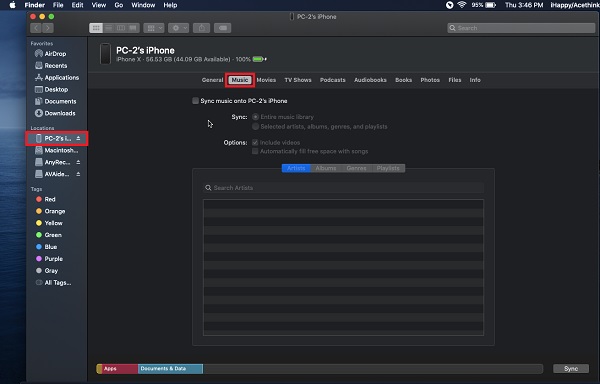Select Entire music library radio option
This screenshot has height=384, width=600.
(x=255, y=117)
